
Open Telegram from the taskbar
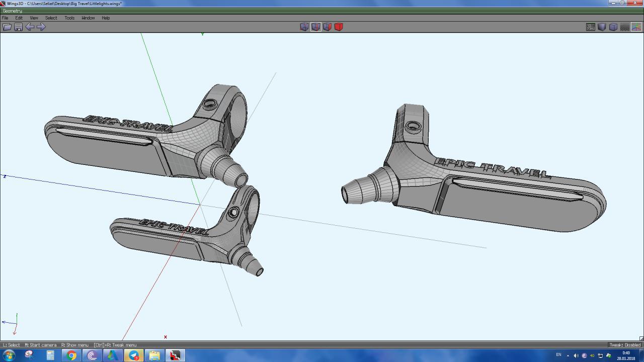point(133,355)
